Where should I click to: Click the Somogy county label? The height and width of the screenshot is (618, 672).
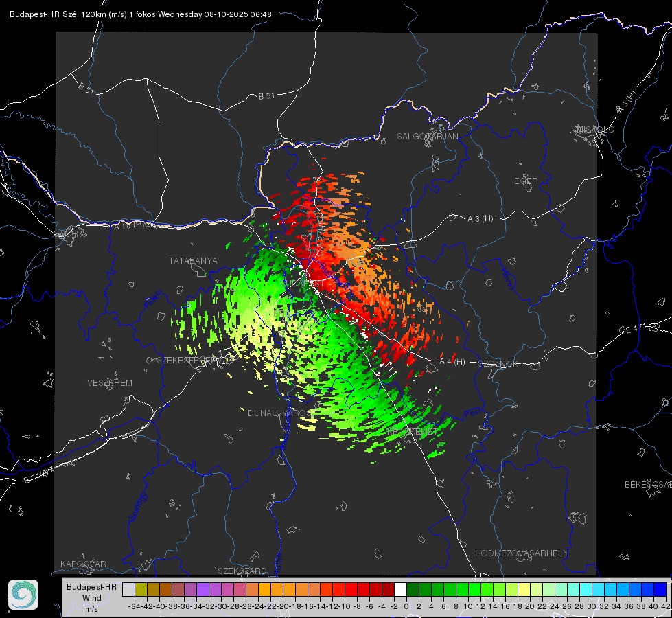click(138, 507)
